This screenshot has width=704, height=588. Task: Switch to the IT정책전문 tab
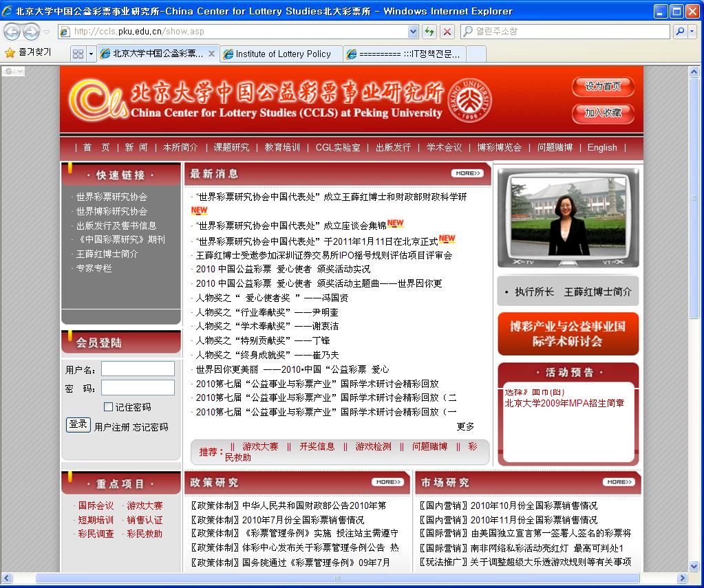[x=404, y=54]
